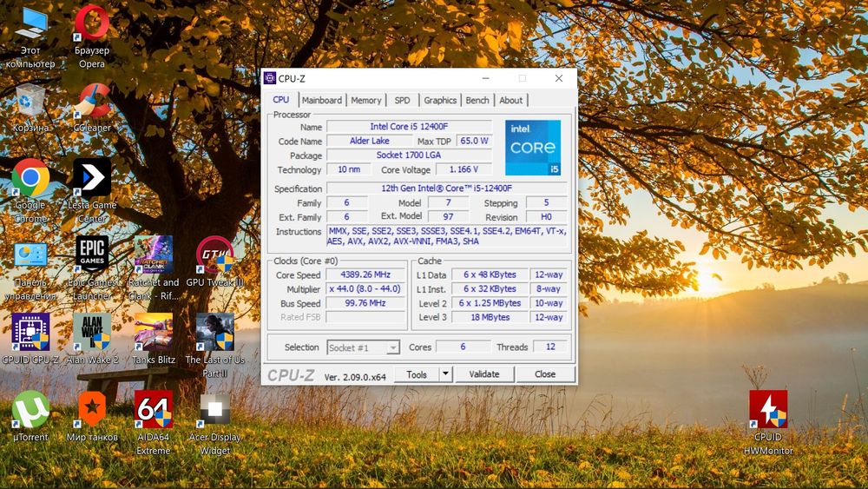Minimize the CPU-Z window

(485, 78)
